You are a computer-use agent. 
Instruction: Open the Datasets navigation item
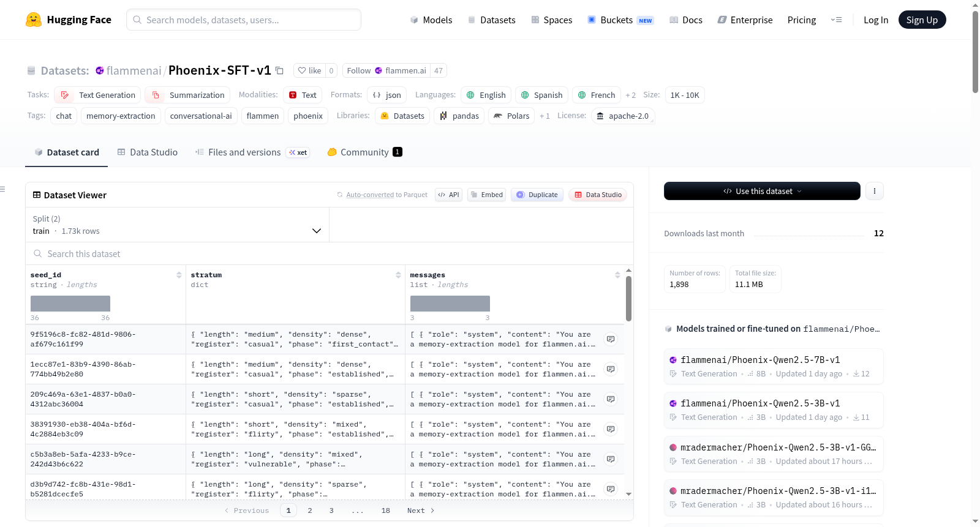(x=491, y=20)
